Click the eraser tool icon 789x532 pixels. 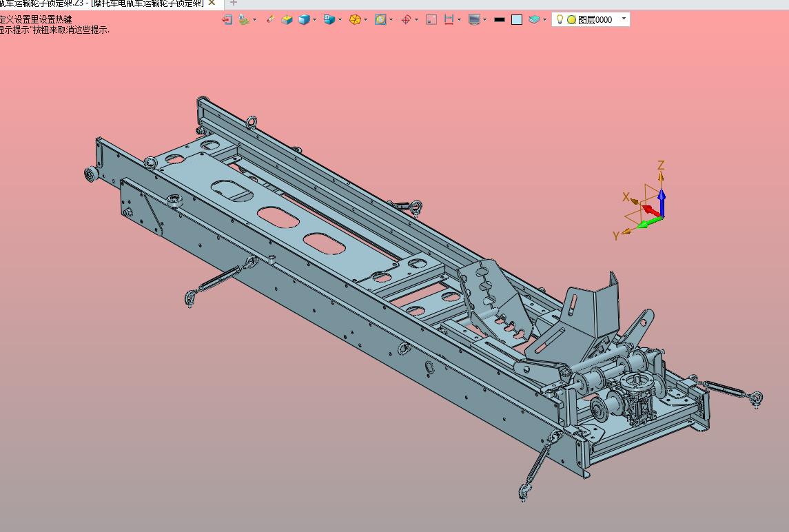tap(270, 19)
